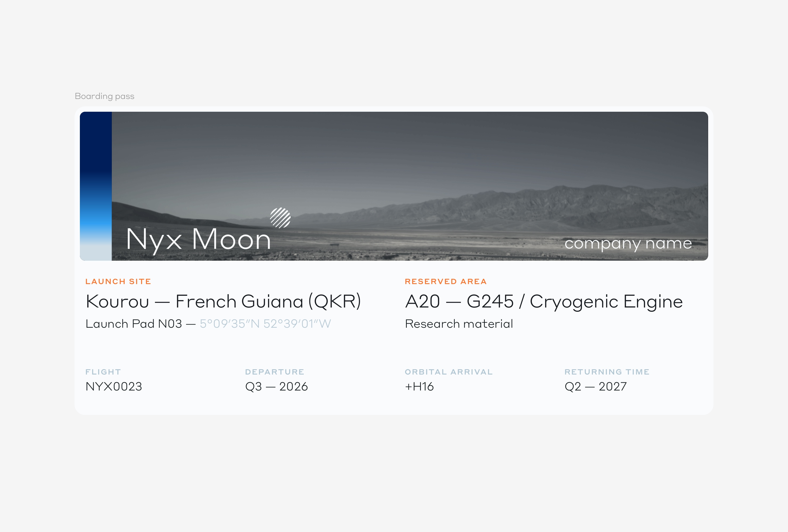Select returning time Q2 — 2027
The width and height of the screenshot is (788, 532).
[596, 387]
